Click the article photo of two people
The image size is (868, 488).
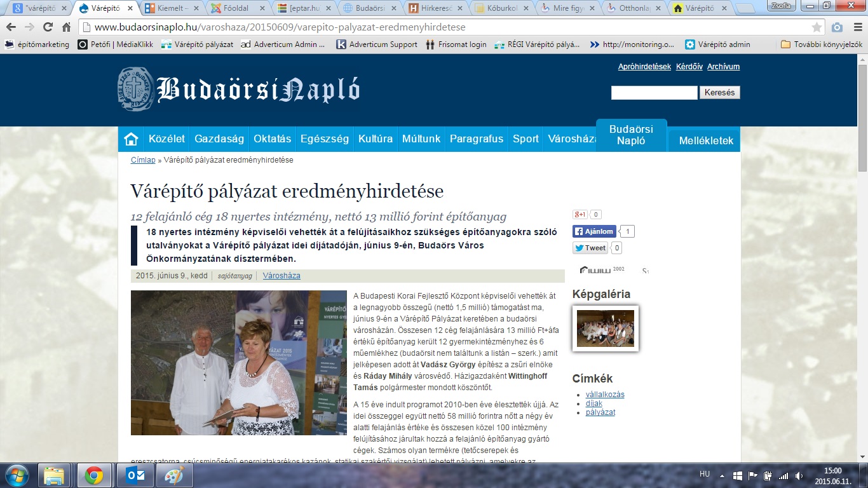pyautogui.click(x=239, y=363)
